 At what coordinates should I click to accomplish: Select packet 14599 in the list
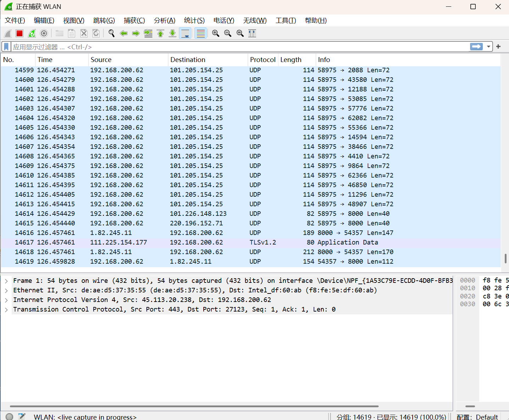[251, 70]
